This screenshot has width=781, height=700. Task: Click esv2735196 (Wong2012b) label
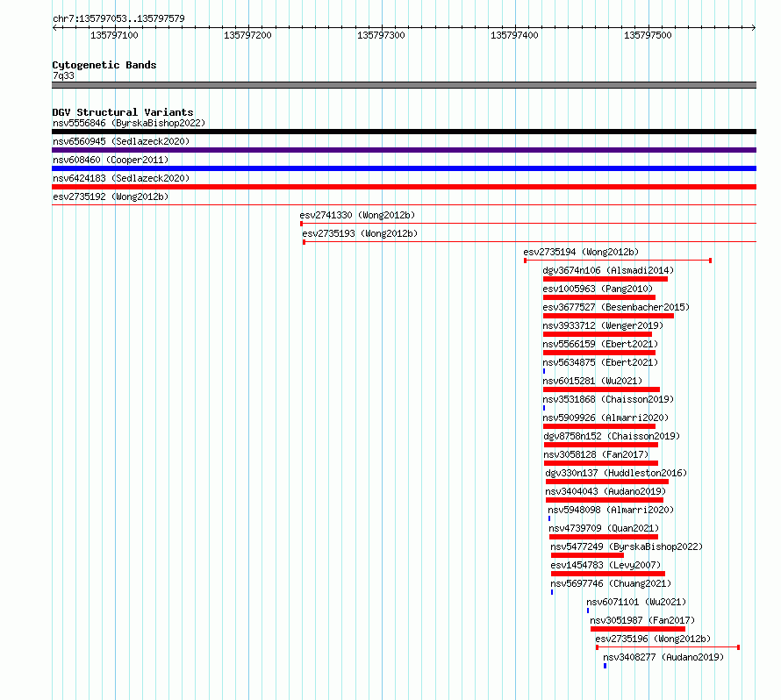coord(653,639)
